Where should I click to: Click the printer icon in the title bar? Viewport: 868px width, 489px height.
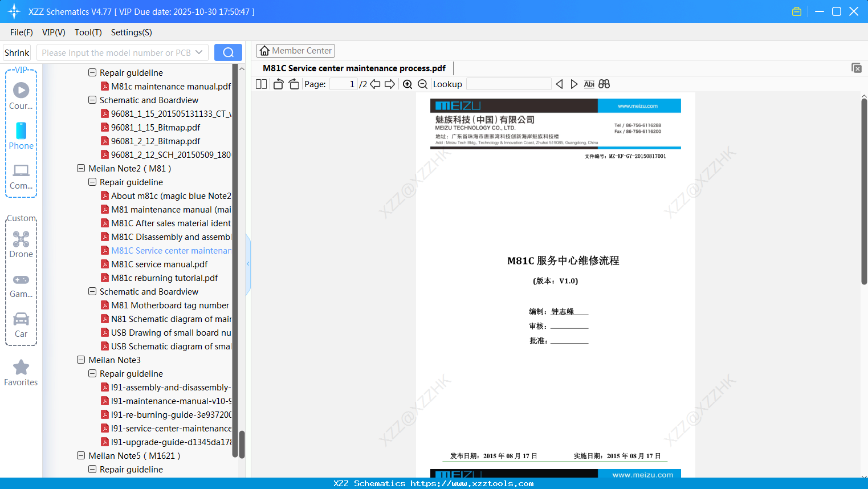click(x=797, y=11)
